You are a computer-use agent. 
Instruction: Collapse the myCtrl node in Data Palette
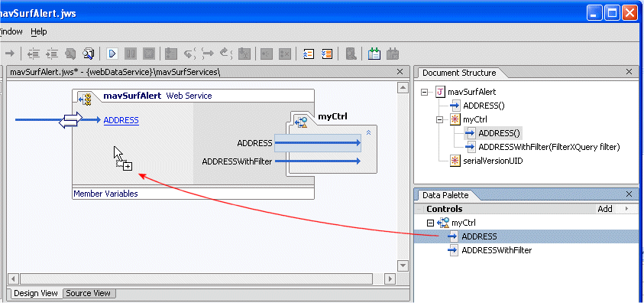[x=430, y=223]
